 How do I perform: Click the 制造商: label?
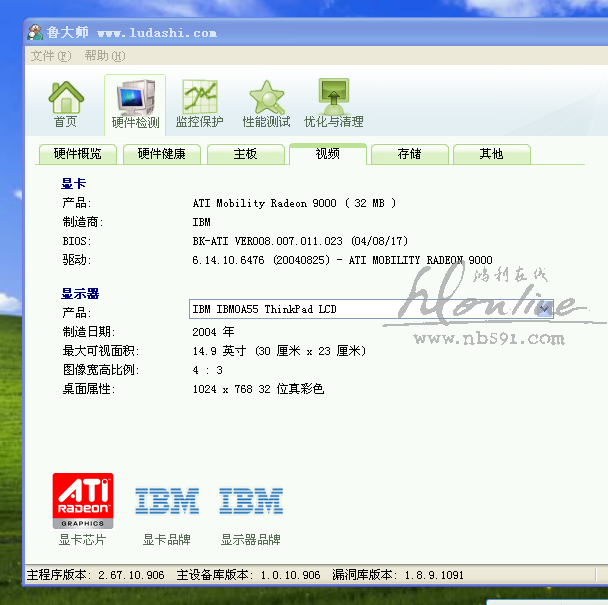83,222
